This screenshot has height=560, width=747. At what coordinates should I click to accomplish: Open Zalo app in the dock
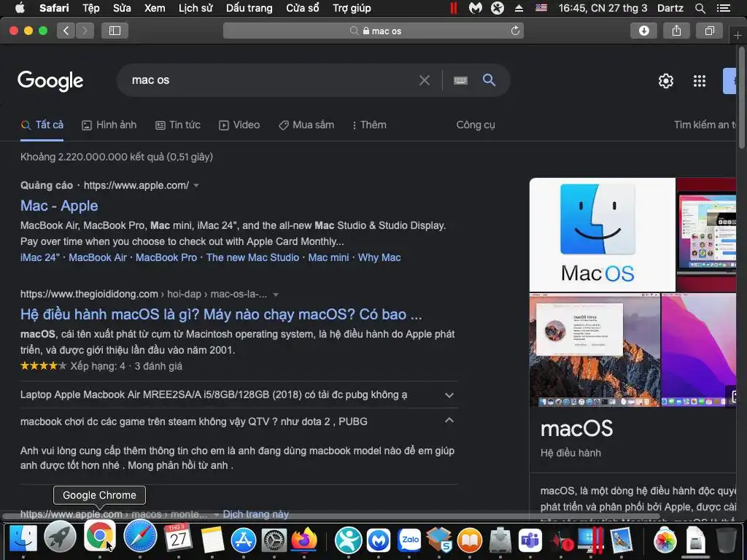click(410, 540)
